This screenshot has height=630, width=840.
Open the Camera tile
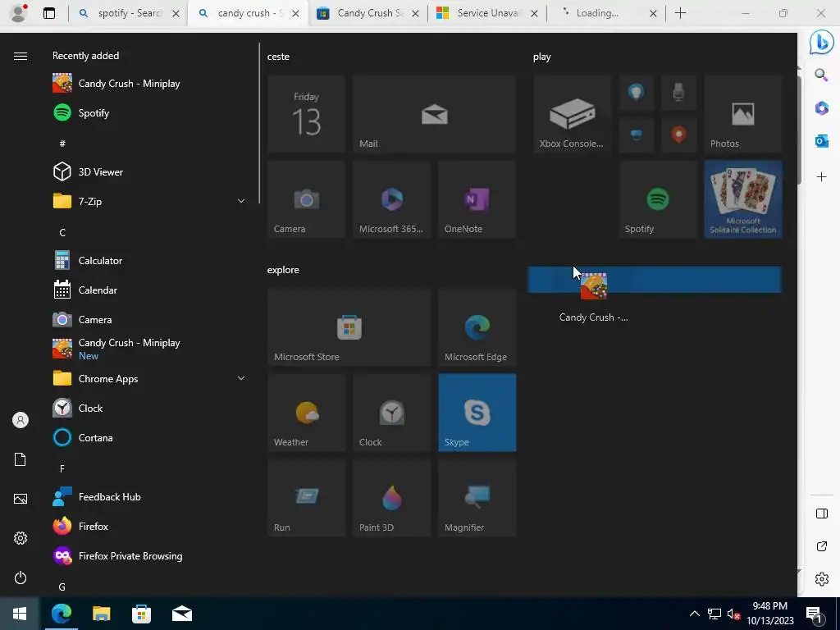pyautogui.click(x=307, y=199)
